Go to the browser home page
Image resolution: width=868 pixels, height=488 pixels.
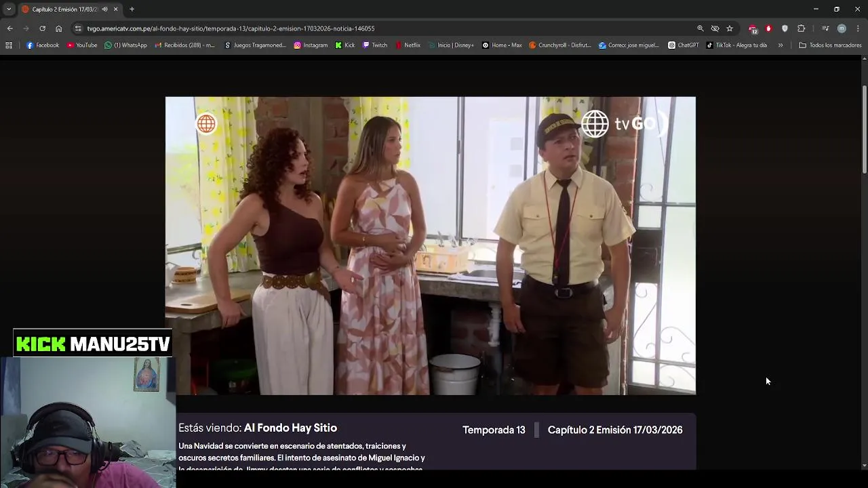(x=58, y=28)
